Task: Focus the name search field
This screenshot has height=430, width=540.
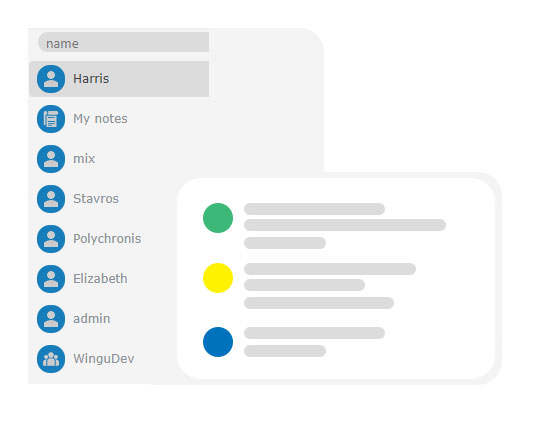Action: [x=123, y=42]
